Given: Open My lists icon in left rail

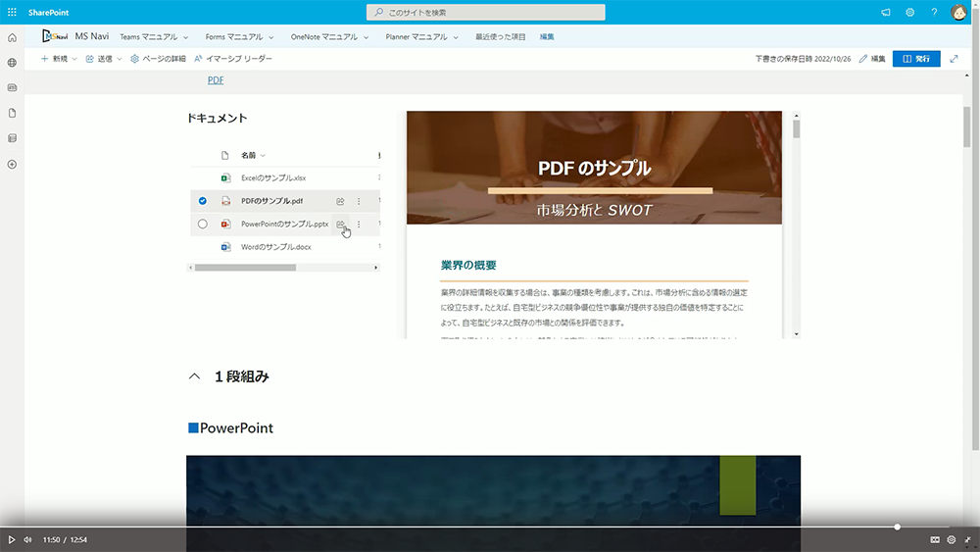Looking at the screenshot, I should pyautogui.click(x=12, y=138).
